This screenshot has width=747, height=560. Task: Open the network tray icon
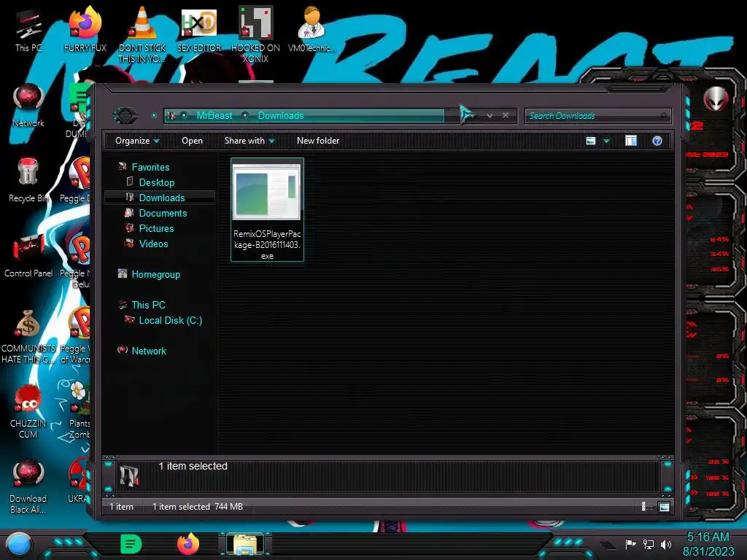pyautogui.click(x=649, y=544)
